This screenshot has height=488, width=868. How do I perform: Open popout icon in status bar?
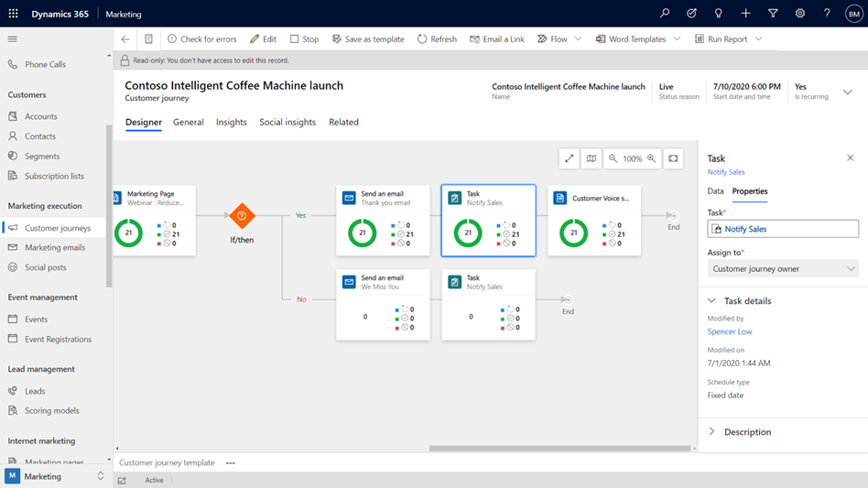(x=122, y=481)
